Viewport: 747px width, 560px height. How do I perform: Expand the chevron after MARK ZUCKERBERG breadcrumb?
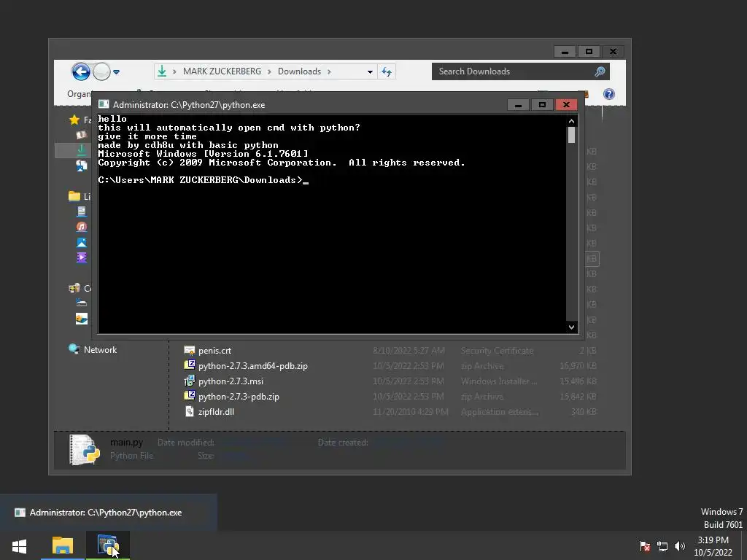tap(269, 71)
